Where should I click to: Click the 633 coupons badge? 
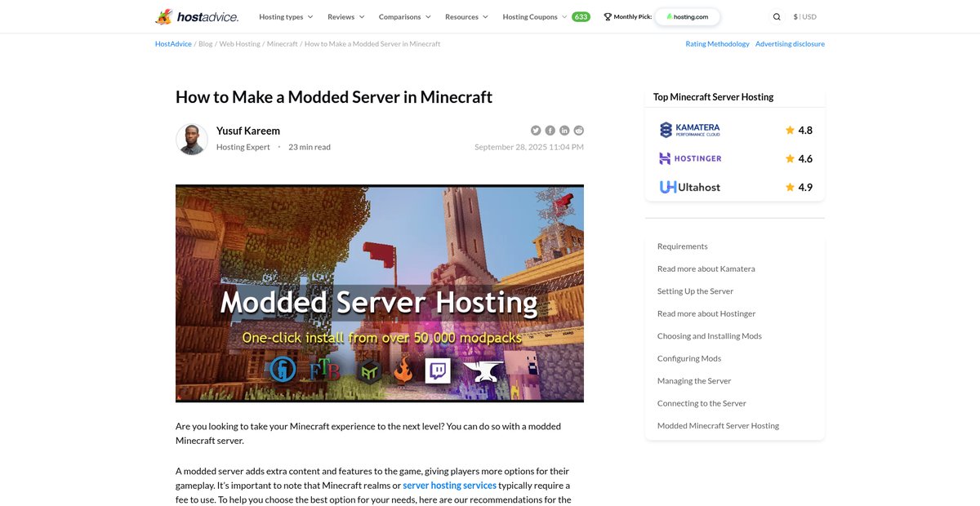point(581,16)
